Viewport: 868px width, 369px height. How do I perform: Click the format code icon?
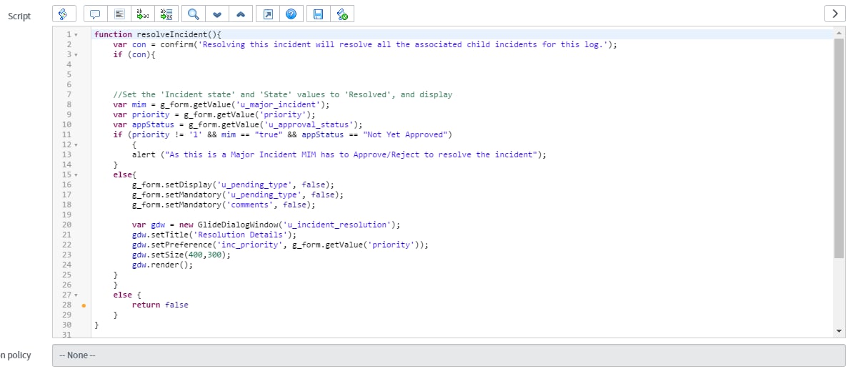tap(119, 14)
